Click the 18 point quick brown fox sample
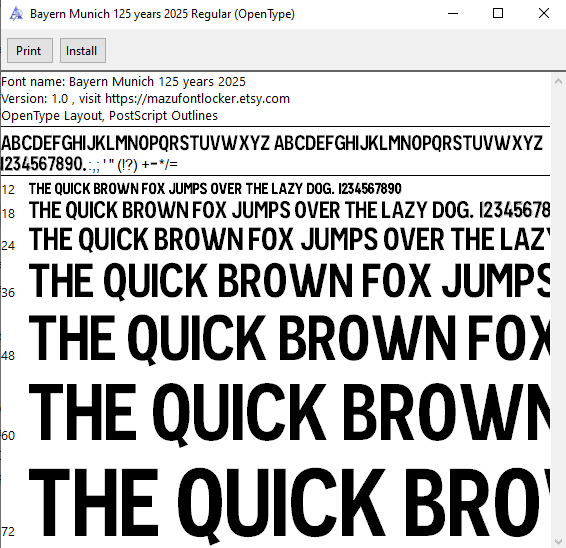566x548 pixels. pyautogui.click(x=289, y=210)
